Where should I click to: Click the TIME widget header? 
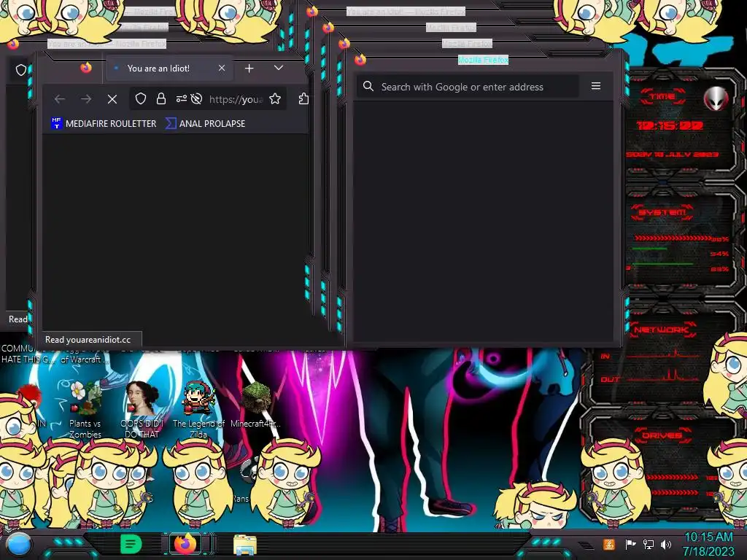[x=662, y=97]
